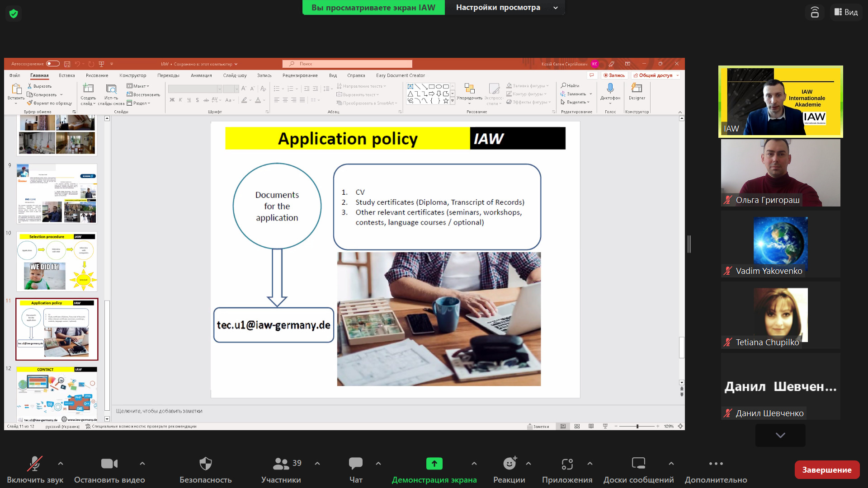Select slide 12 CONTACT thumbnail
This screenshot has width=868, height=488.
coord(57,394)
